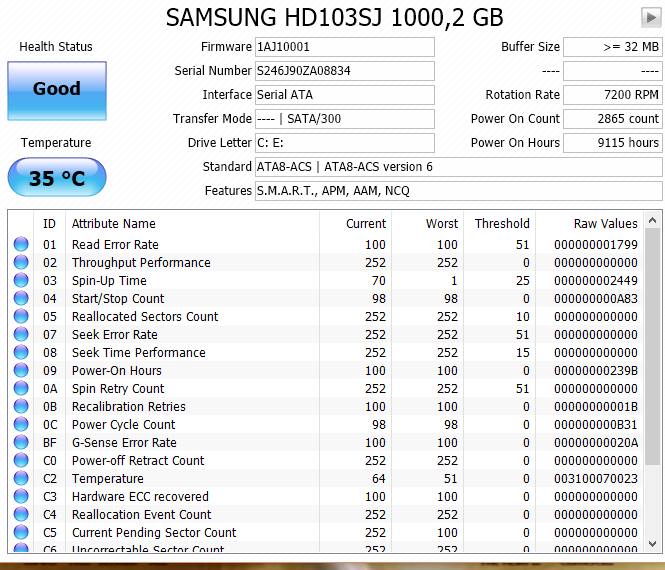The height and width of the screenshot is (570, 665).
Task: Click the status circle for Power Cycle Count
Action: pos(21,425)
